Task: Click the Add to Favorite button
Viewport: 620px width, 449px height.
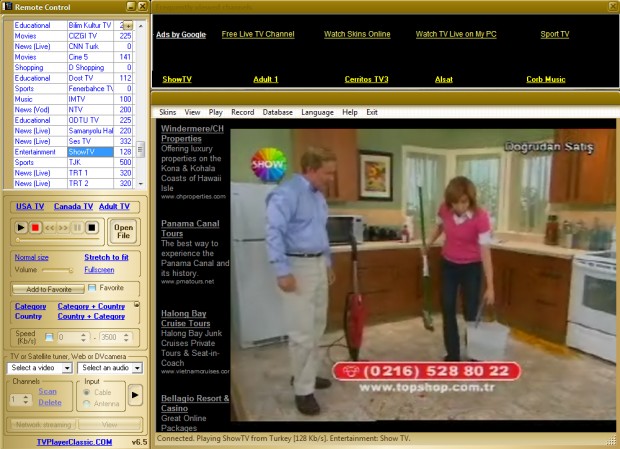Action: click(49, 289)
